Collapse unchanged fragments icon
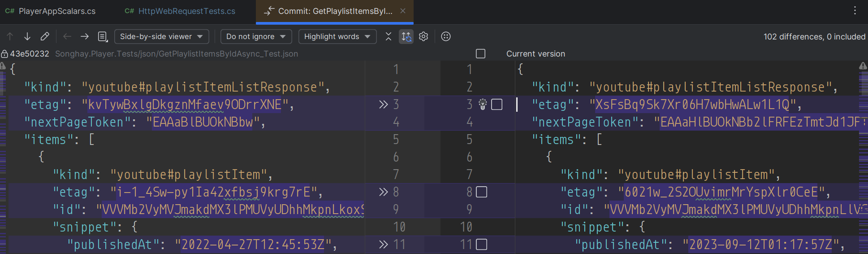The image size is (868, 254). coord(389,36)
